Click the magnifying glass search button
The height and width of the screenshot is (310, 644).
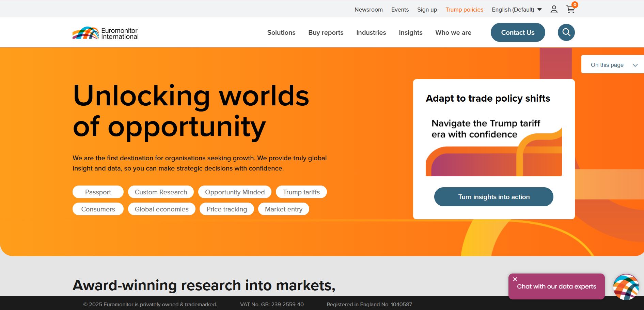tap(566, 32)
